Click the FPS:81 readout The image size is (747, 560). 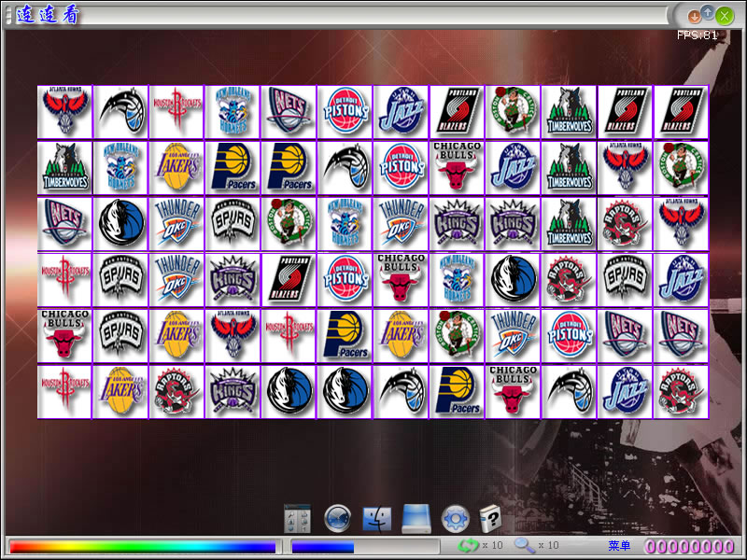[x=697, y=35]
